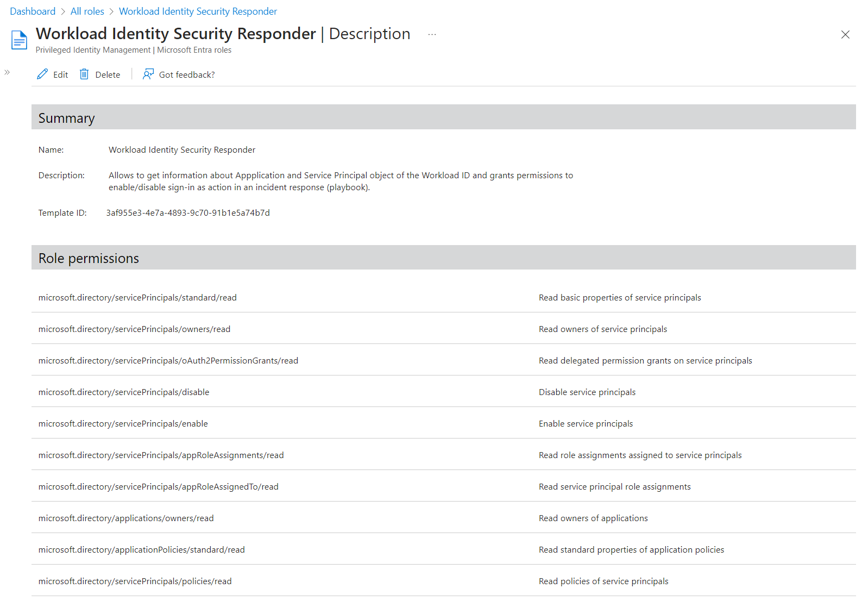
Task: Select the appRoleAssignedTo/read permission
Action: (158, 487)
